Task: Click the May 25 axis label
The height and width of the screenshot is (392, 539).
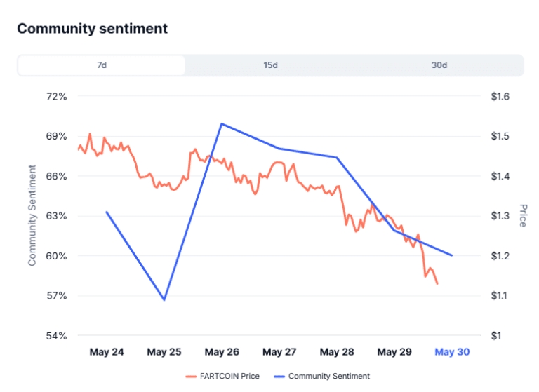Action: [164, 352]
